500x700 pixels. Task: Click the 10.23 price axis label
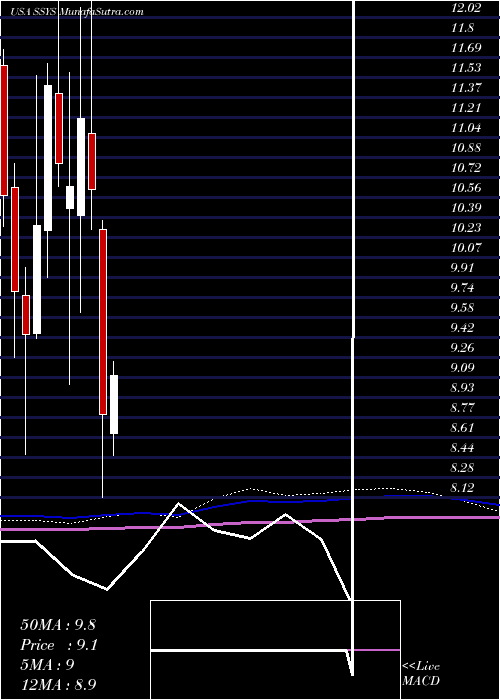466,228
